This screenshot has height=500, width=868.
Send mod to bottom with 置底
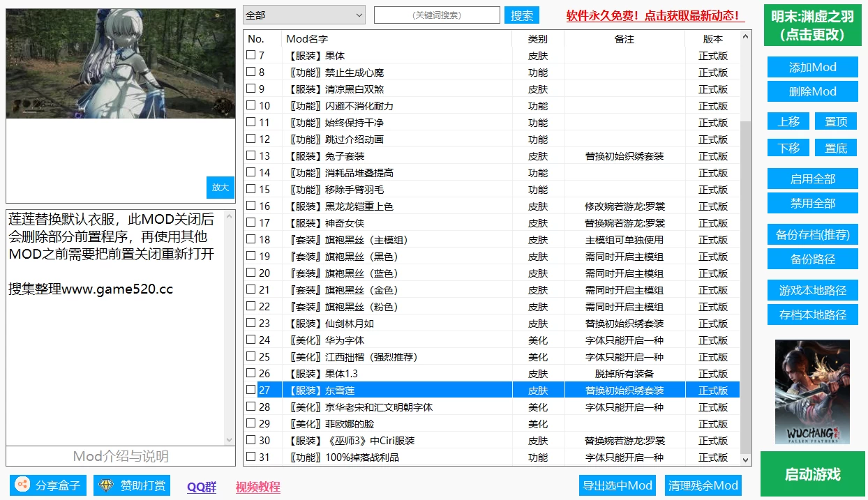[836, 148]
